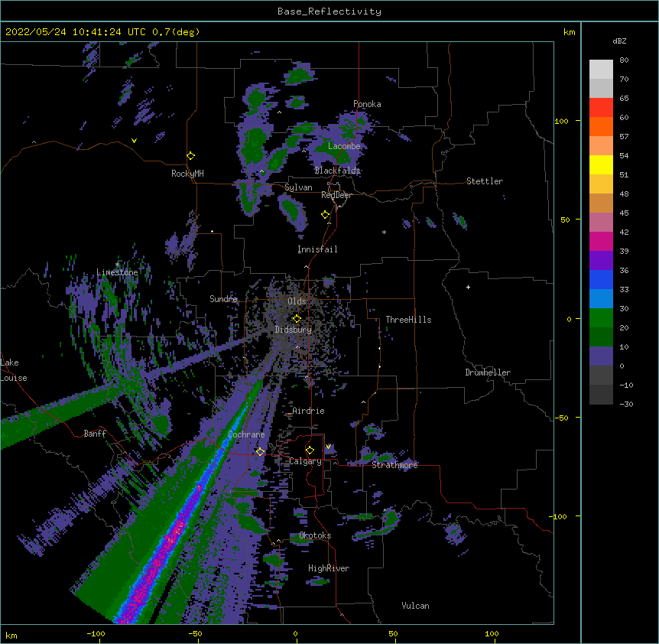The width and height of the screenshot is (659, 644).
Task: Click the Airdrie label
Action: point(308,411)
